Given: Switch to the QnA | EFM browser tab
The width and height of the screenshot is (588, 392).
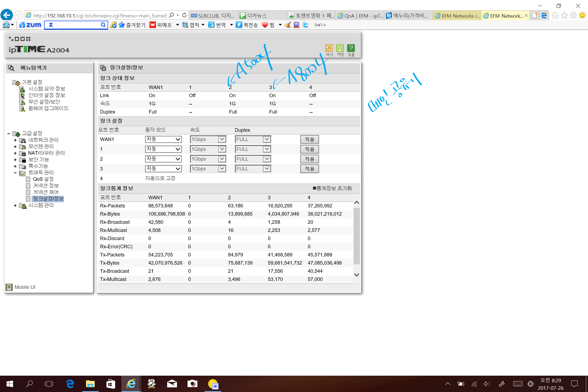Looking at the screenshot, I should 360,16.
